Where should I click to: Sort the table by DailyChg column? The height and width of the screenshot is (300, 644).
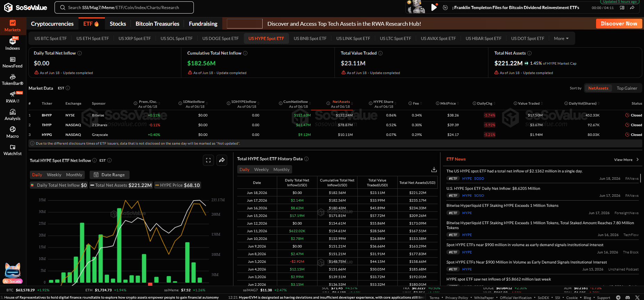coord(484,104)
